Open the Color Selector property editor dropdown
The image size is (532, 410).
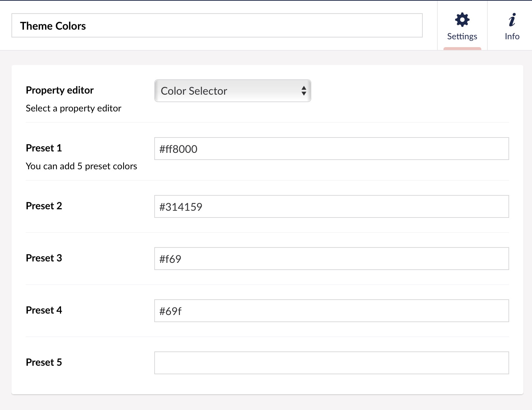[x=233, y=91]
